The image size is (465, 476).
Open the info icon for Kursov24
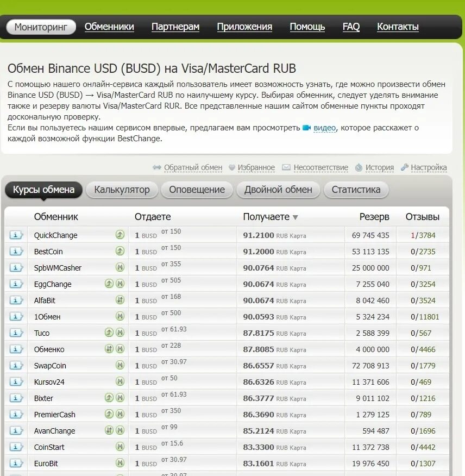pyautogui.click(x=16, y=381)
